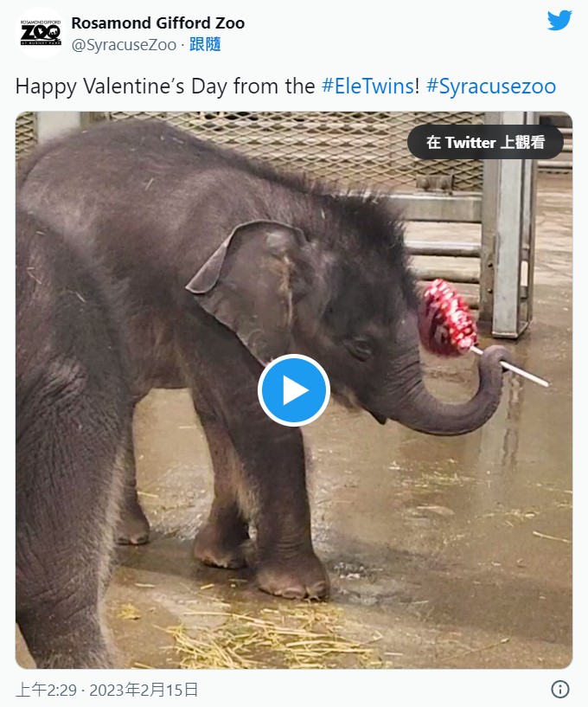Click the 2023年2月15日 date text
Viewport: 588px width, 707px height.
click(144, 690)
